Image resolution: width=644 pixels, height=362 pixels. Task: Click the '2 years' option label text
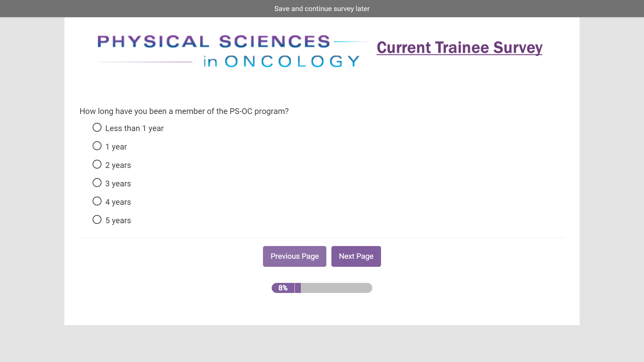118,165
